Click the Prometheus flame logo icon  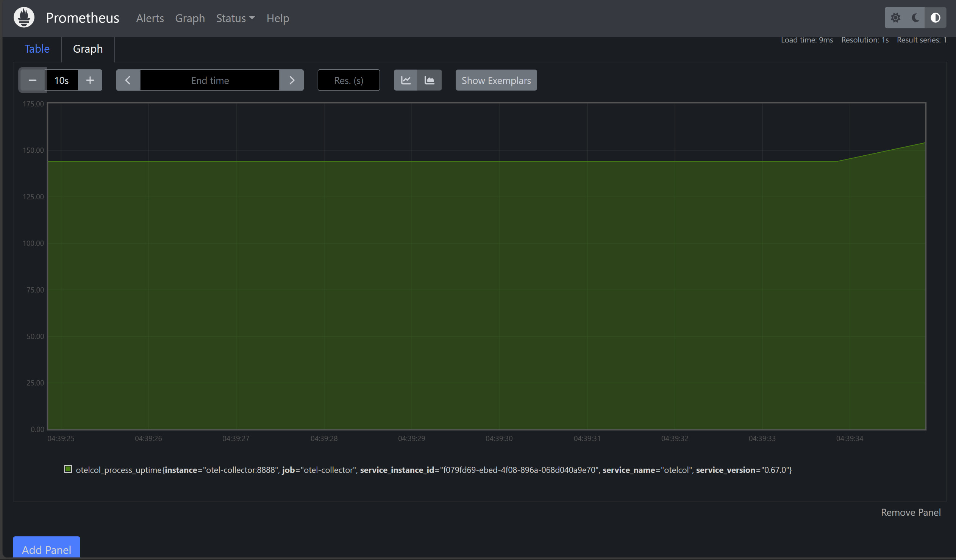click(24, 17)
